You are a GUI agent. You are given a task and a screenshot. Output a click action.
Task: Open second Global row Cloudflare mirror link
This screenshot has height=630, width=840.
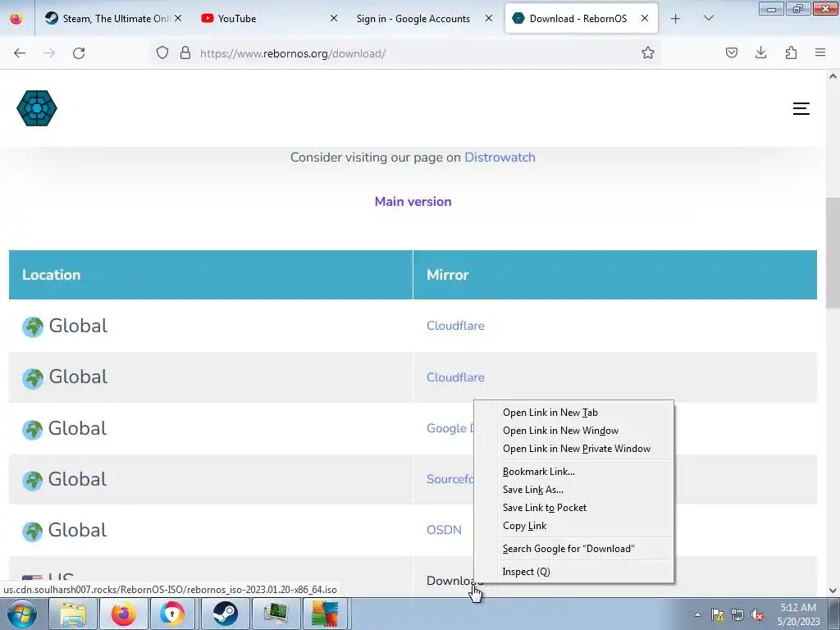coord(455,377)
